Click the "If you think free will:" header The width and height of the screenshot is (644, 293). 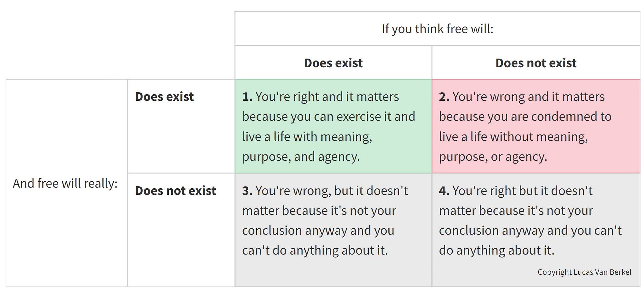pyautogui.click(x=437, y=29)
